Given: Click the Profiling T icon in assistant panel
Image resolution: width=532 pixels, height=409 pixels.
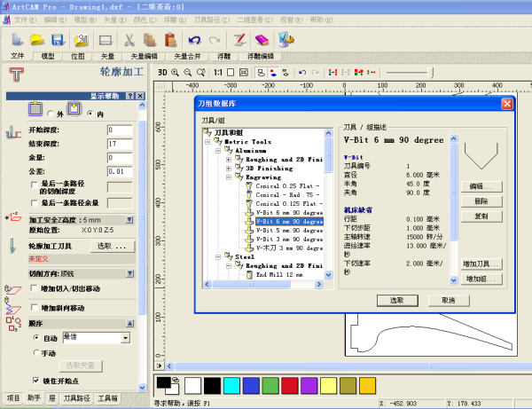Looking at the screenshot, I should coord(16,75).
